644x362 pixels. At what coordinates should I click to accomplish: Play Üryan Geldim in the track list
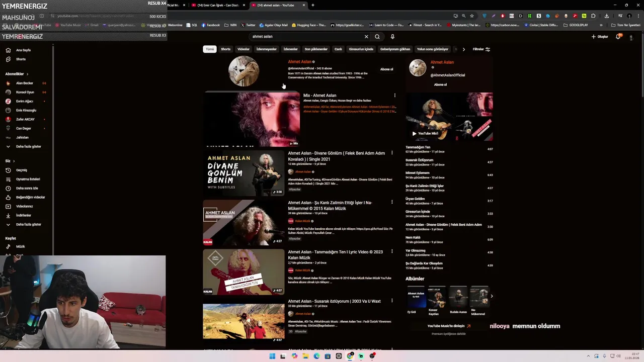click(x=449, y=201)
